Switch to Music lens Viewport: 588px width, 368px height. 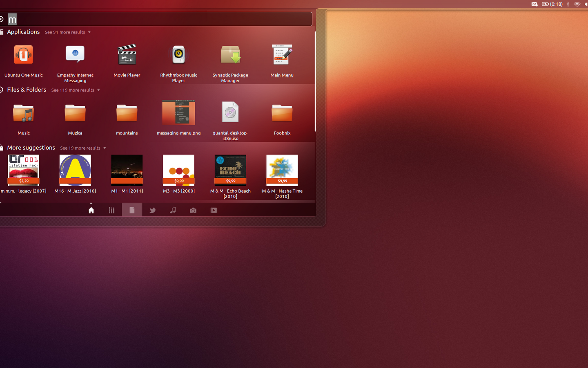click(173, 210)
